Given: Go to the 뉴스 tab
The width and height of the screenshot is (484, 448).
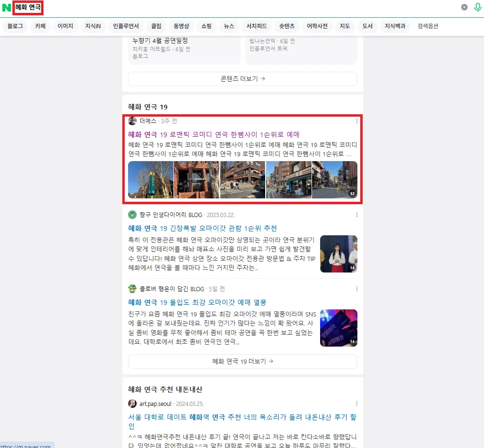Looking at the screenshot, I should click(x=229, y=26).
